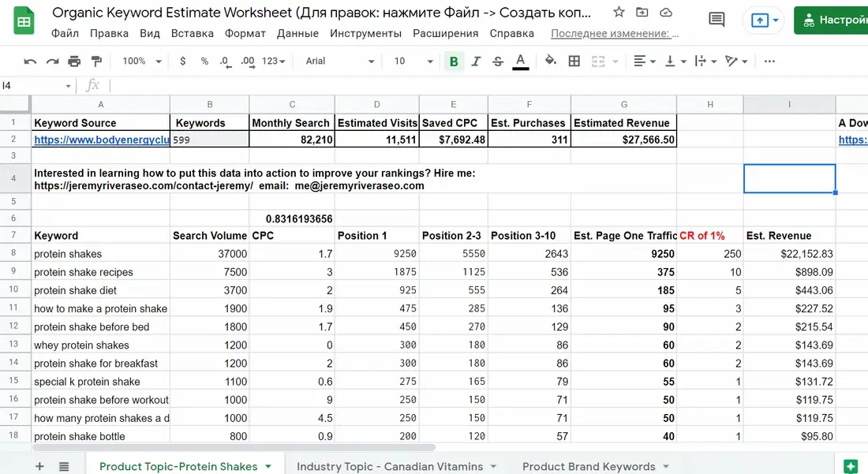Viewport: 868px width, 474px height.
Task: Open Product Topic-Protein Shakes tab menu arrow
Action: 268,466
